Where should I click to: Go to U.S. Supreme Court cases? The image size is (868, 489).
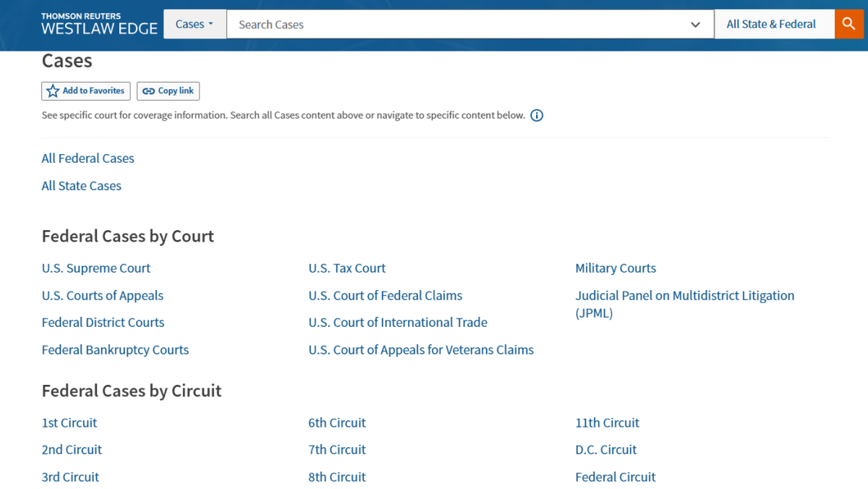tap(96, 268)
